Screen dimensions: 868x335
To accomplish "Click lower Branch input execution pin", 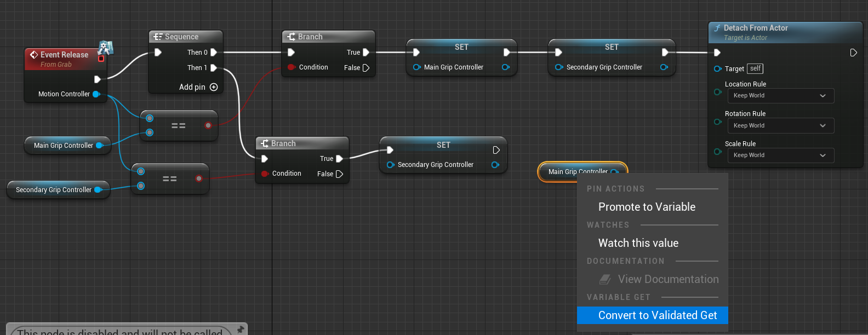I will [264, 159].
